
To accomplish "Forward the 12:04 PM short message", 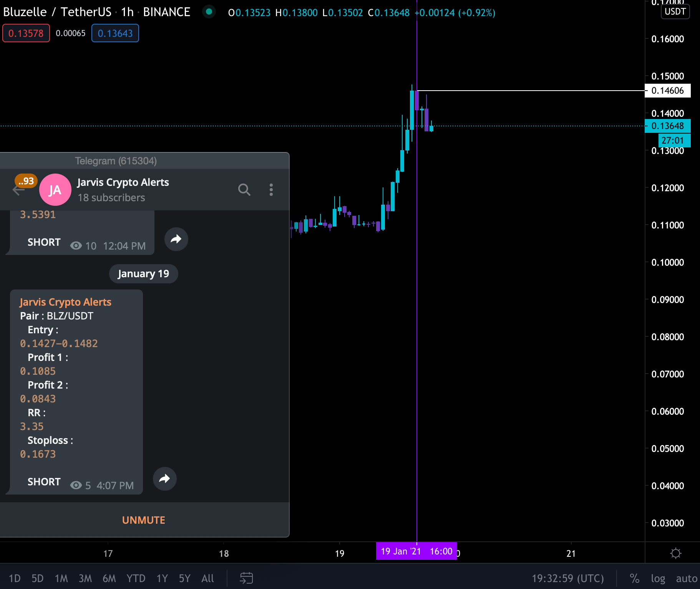I will [x=176, y=239].
